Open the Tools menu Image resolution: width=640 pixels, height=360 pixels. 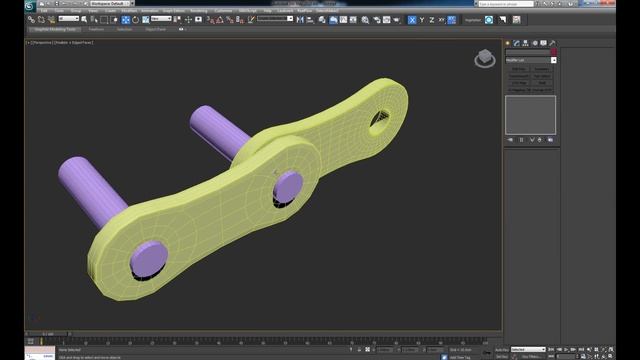60,11
